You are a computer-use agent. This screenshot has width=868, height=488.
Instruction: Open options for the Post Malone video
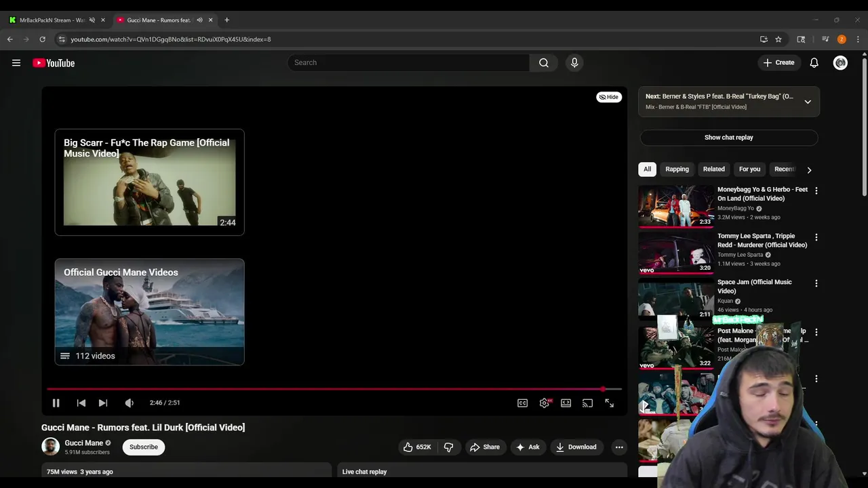[816, 332]
